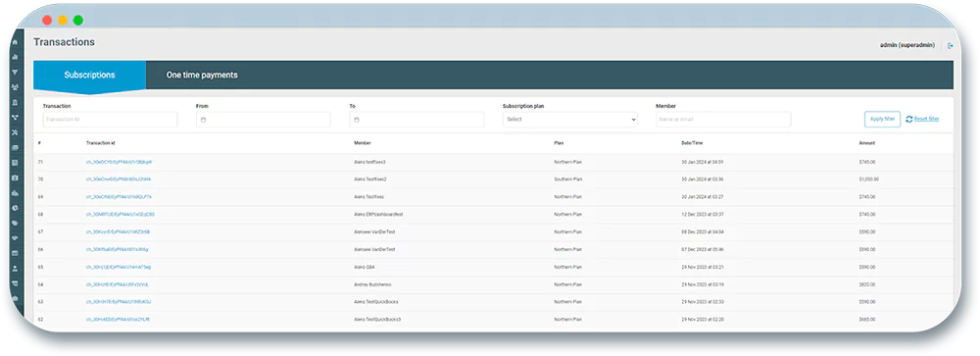980x356 pixels.
Task: Click the Amount column header
Action: pos(867,143)
